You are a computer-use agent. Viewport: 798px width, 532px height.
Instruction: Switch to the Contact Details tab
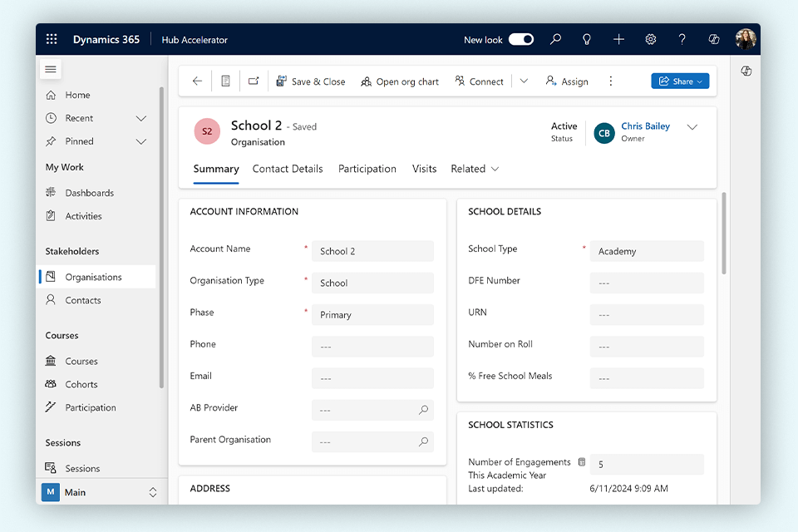(288, 169)
